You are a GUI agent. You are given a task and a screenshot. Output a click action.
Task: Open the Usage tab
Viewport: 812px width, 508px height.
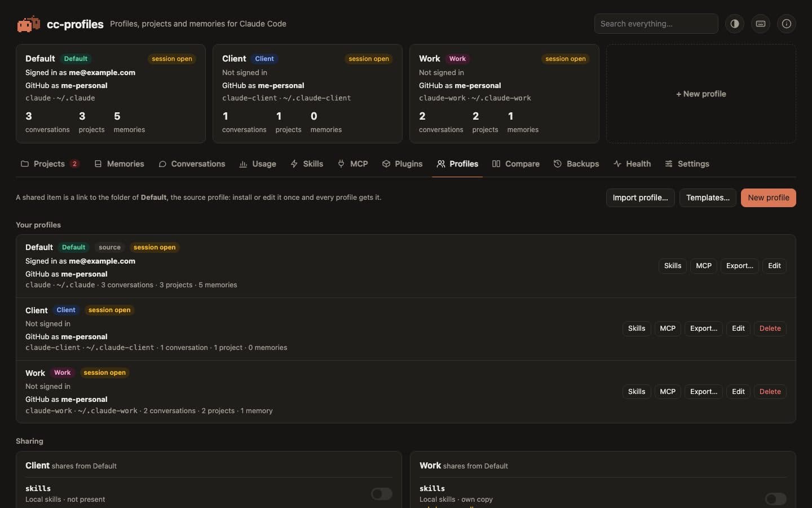pos(258,164)
